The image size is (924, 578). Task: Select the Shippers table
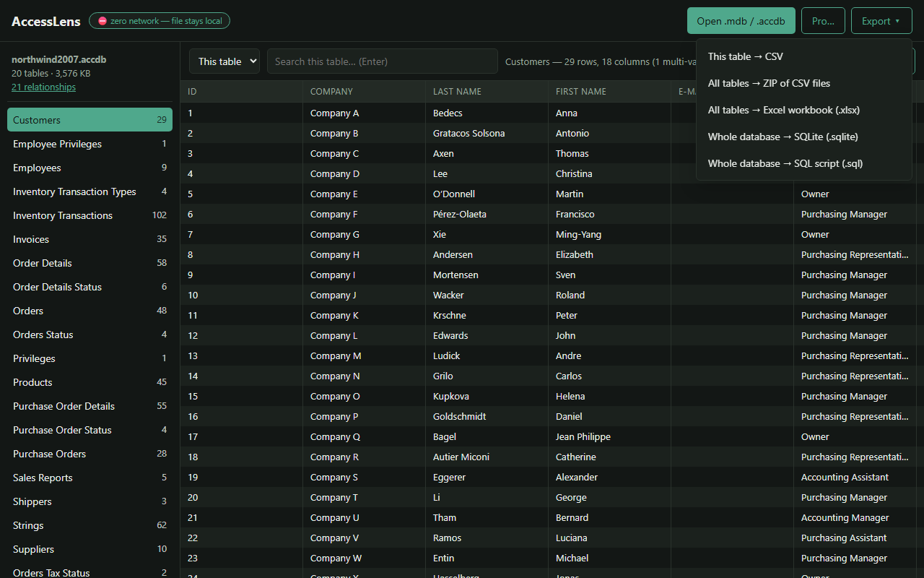90,501
